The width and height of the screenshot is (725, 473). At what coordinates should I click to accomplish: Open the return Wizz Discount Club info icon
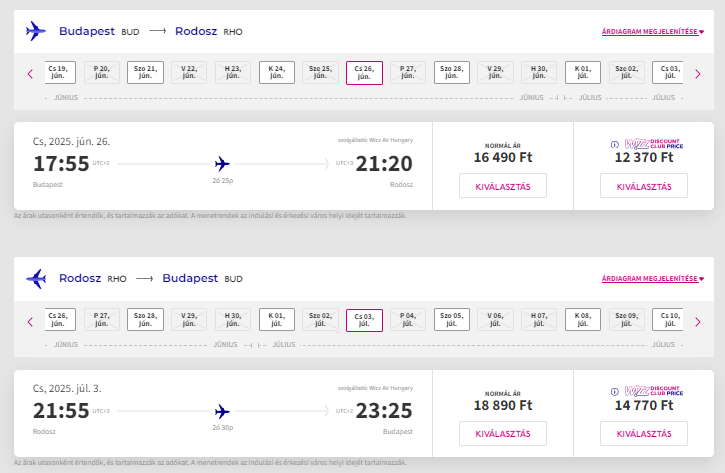[614, 392]
